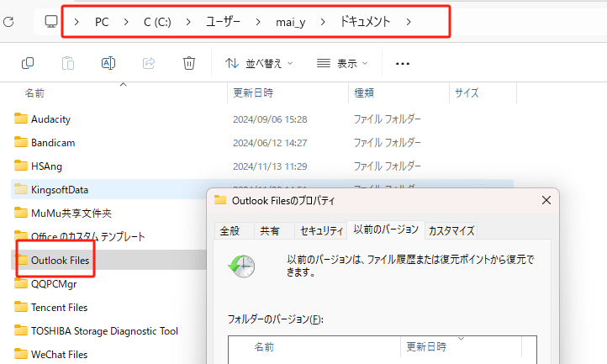Viewport: 607px width, 364px height.
Task: Click the Audacity folder icon
Action: 21,119
